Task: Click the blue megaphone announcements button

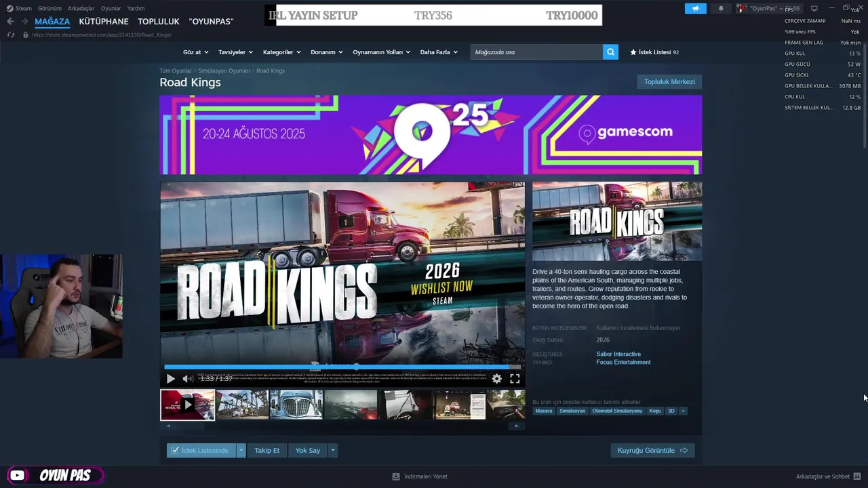Action: [x=695, y=8]
